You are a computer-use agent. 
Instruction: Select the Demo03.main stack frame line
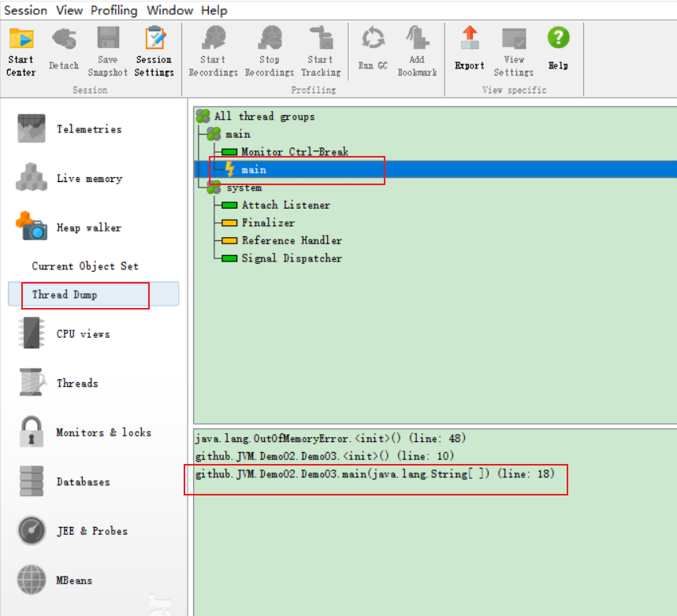374,474
